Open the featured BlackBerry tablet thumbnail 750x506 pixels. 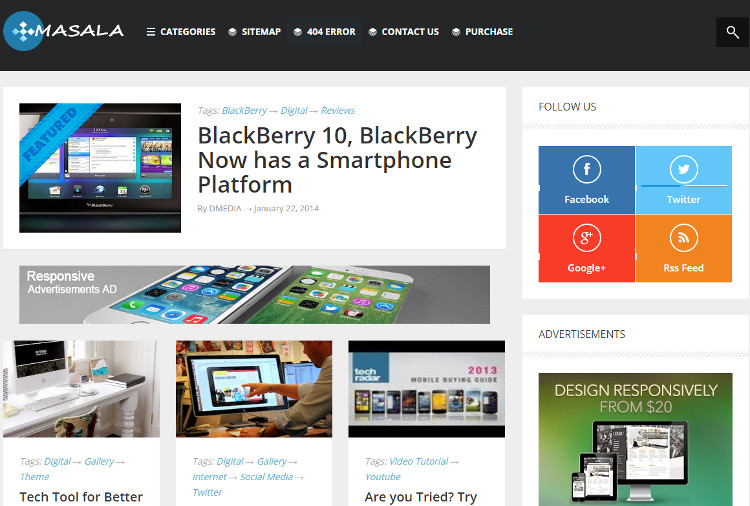click(x=100, y=168)
